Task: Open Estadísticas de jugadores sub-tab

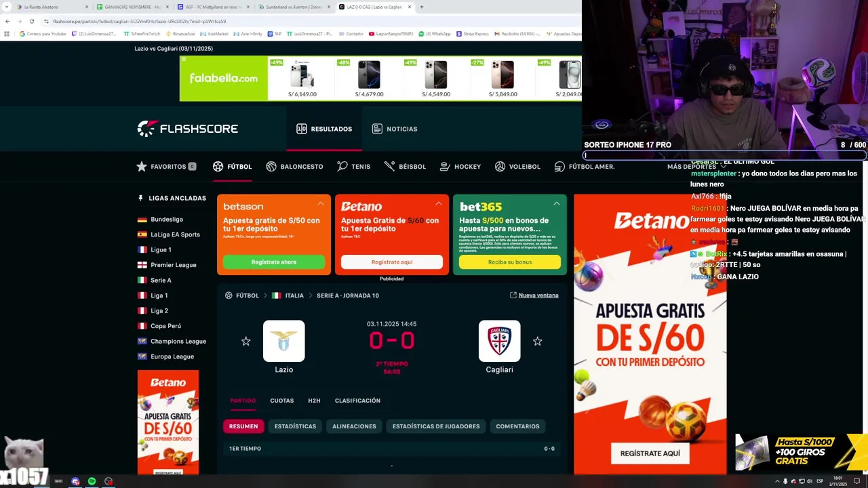Action: (436, 426)
